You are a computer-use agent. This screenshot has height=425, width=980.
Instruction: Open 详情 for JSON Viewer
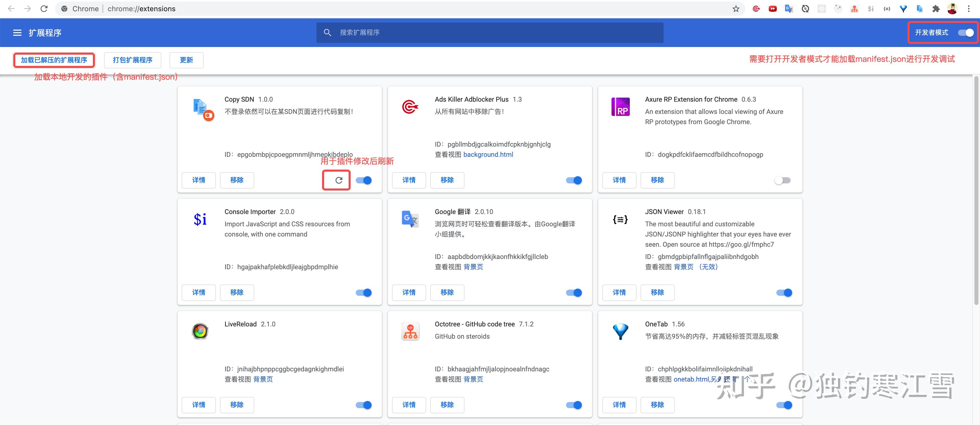coord(619,292)
